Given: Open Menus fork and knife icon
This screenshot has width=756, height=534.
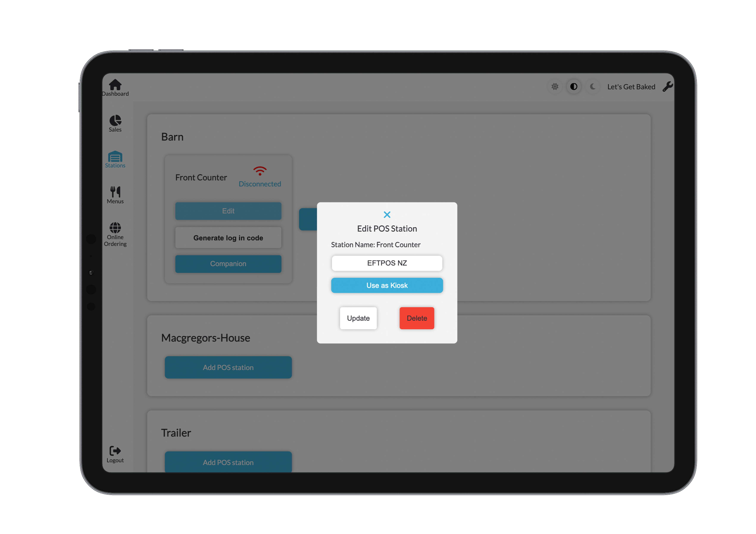Looking at the screenshot, I should point(115,192).
